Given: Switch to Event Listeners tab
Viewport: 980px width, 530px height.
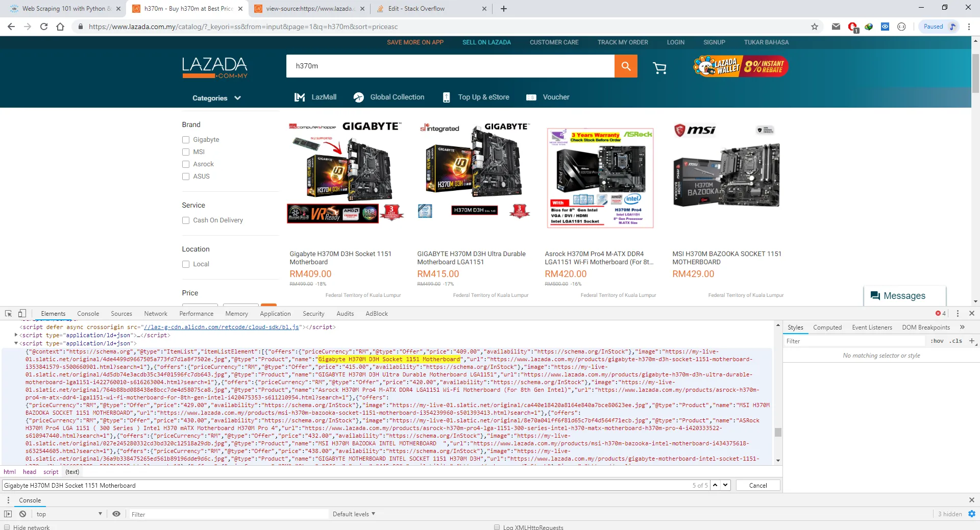Looking at the screenshot, I should click(872, 327).
